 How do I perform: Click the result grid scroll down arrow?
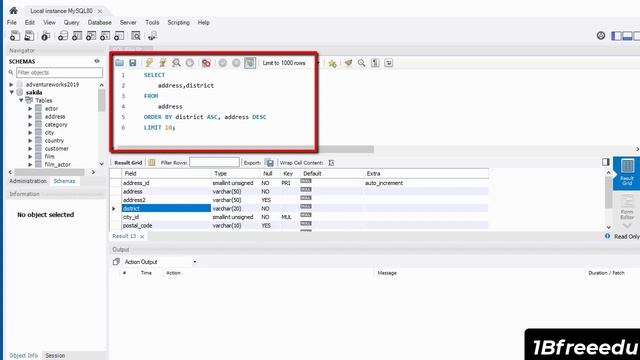[x=609, y=227]
